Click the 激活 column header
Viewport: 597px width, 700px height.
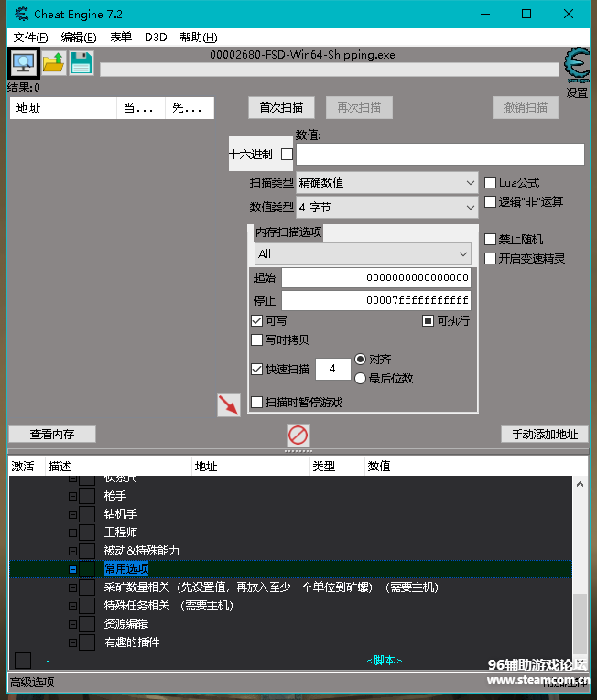click(x=27, y=467)
